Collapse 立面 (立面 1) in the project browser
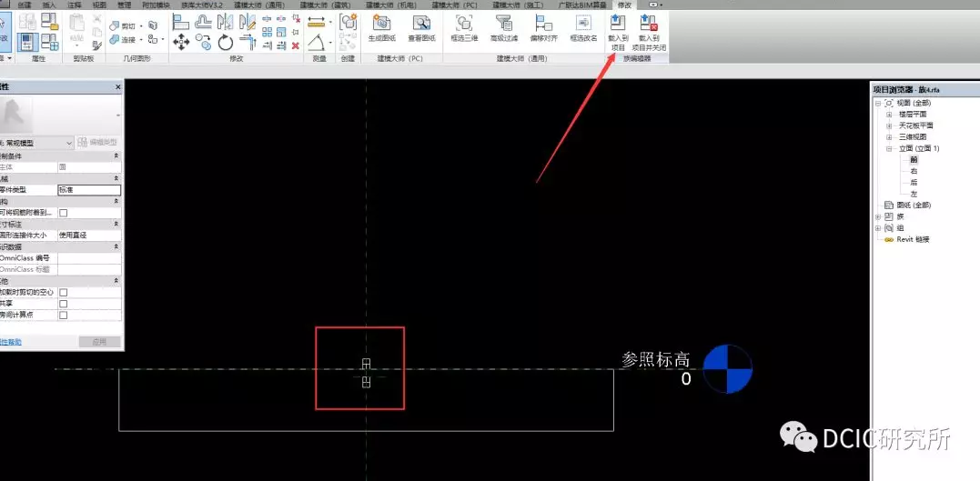Image resolution: width=980 pixels, height=481 pixels. [x=889, y=149]
